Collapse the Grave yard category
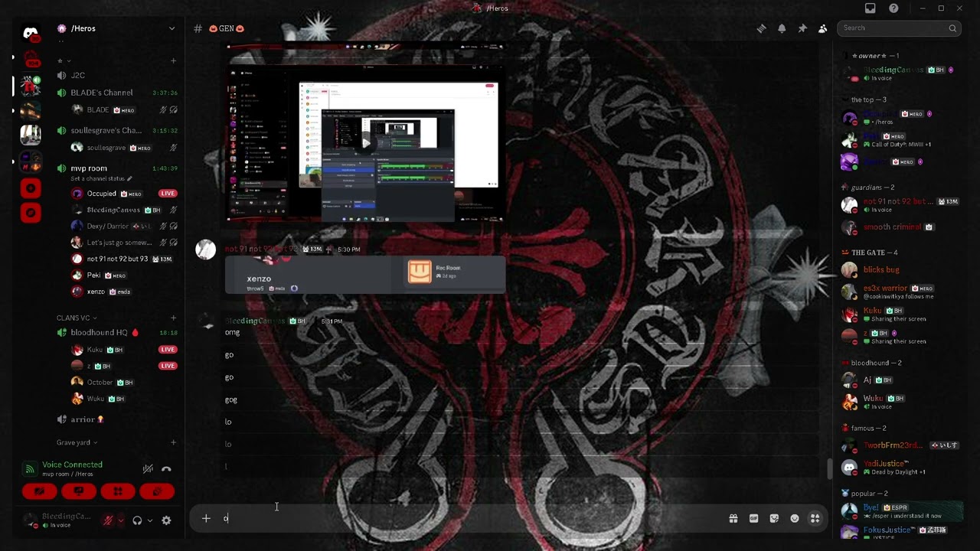 (77, 442)
